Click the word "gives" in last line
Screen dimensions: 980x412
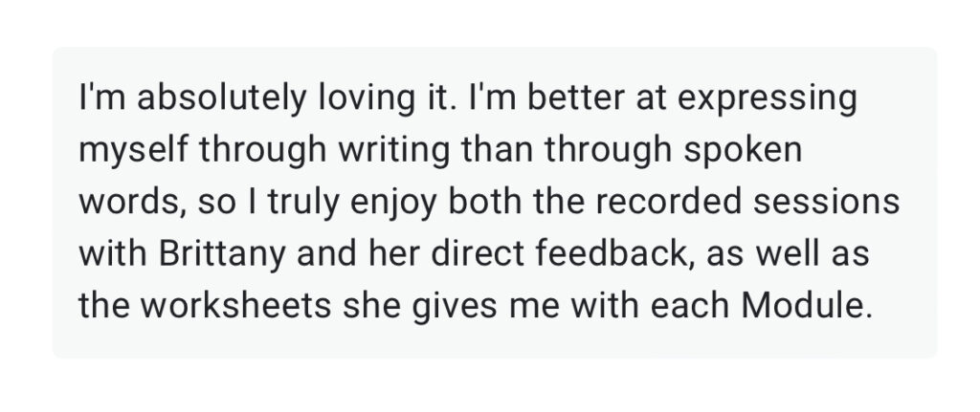click(450, 307)
